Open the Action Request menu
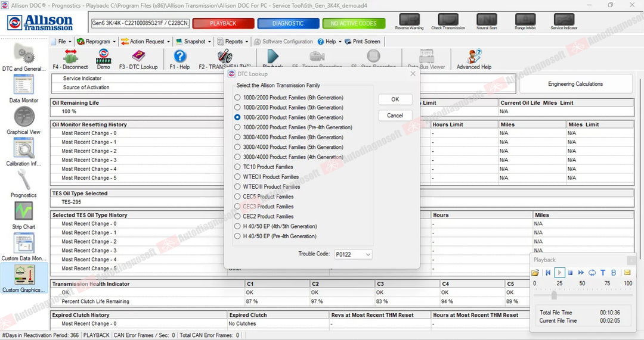Viewport: 644px width, 340px height. click(x=145, y=42)
